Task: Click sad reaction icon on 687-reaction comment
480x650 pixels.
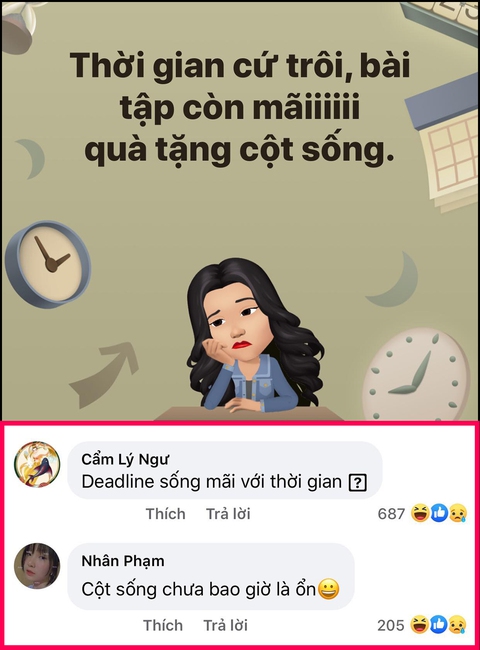Action: click(x=458, y=514)
